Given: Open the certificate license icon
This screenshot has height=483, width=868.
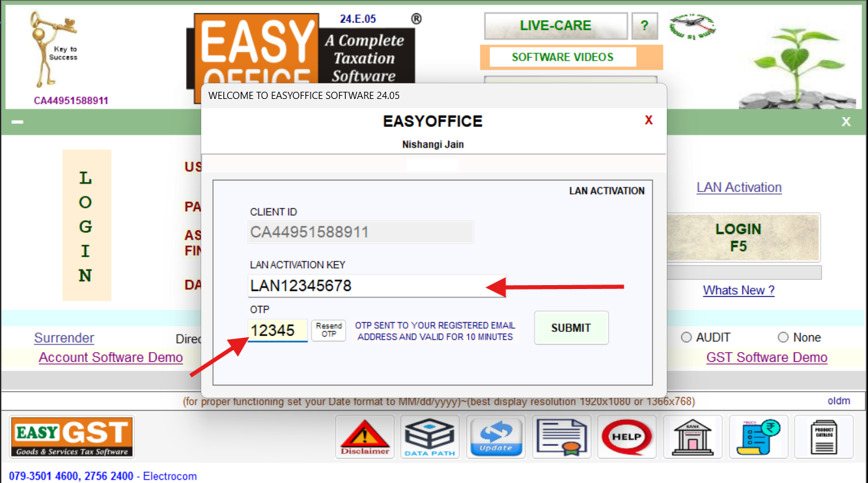Looking at the screenshot, I should [561, 437].
